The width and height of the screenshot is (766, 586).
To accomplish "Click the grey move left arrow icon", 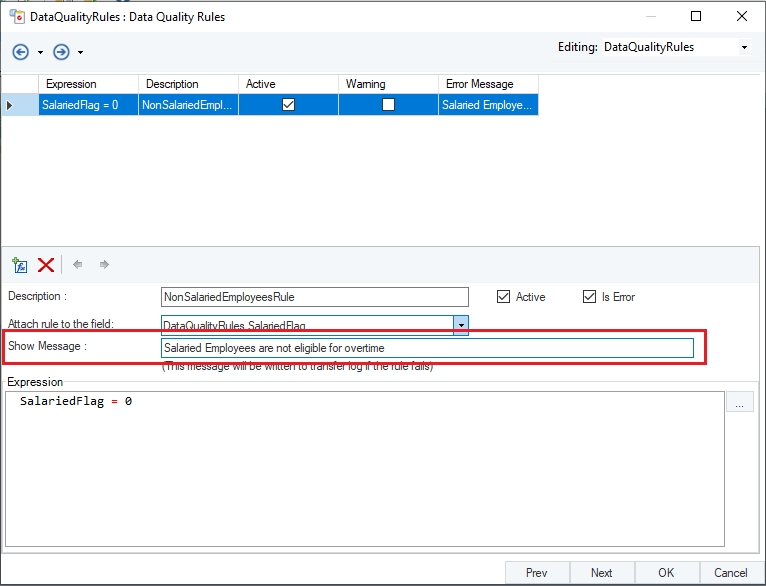I will [x=78, y=265].
